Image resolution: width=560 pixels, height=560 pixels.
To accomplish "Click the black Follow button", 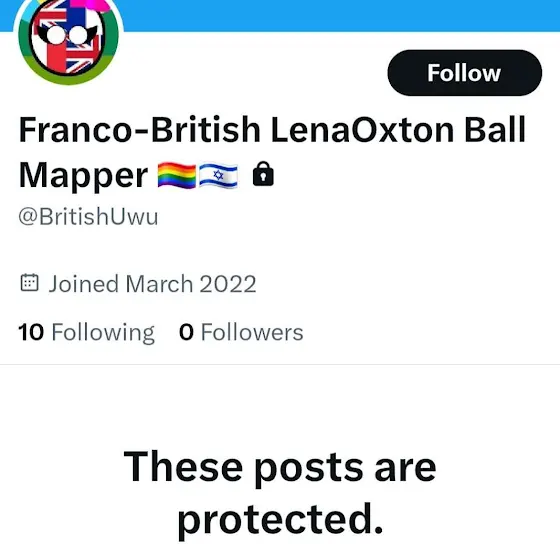I will [464, 73].
